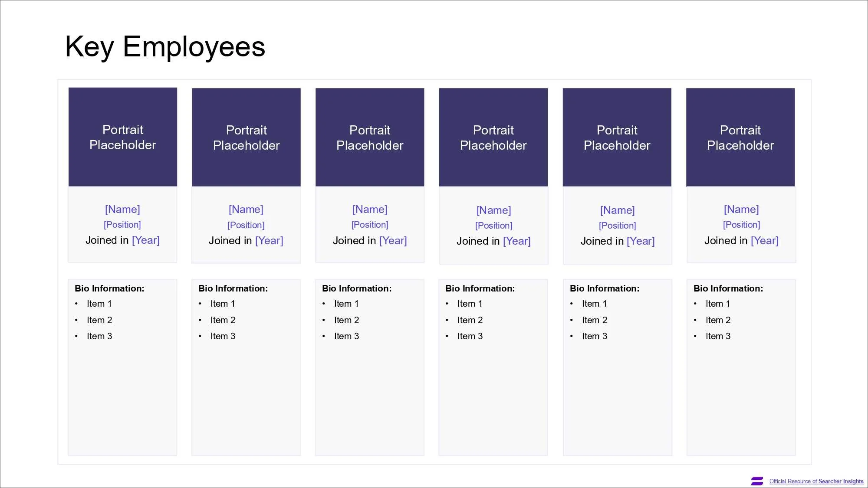Select [Position] under the third employee name
Viewport: 868px width, 488px height.
click(370, 225)
